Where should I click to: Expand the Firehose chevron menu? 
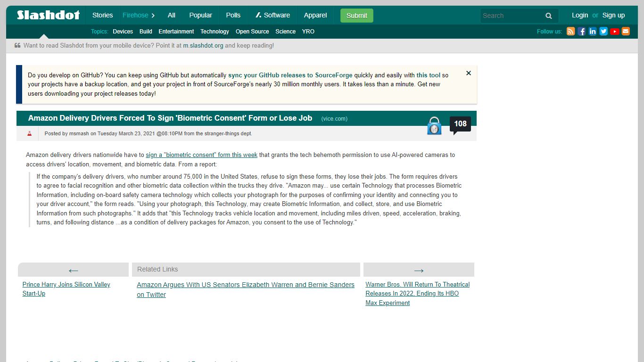[x=154, y=16]
